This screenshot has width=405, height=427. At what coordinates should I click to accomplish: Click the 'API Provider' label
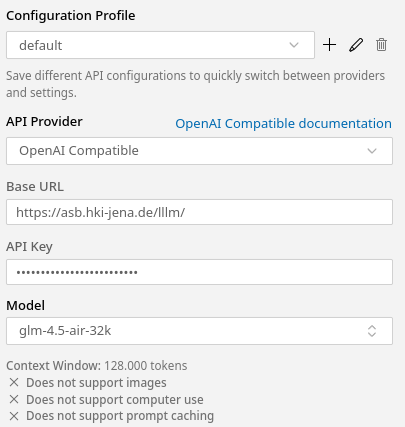[44, 122]
